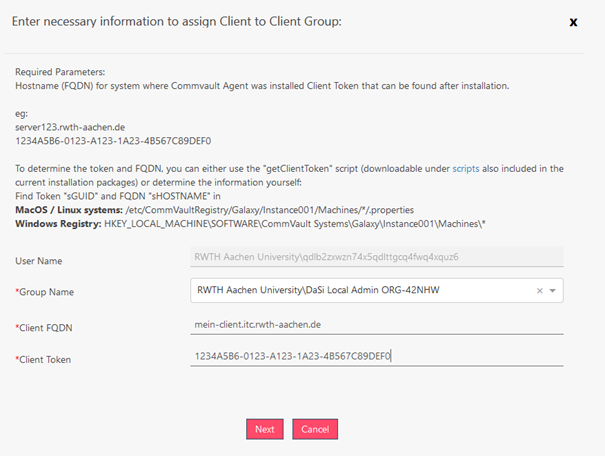The width and height of the screenshot is (605, 456).
Task: Open the scripts download link
Action: click(466, 169)
